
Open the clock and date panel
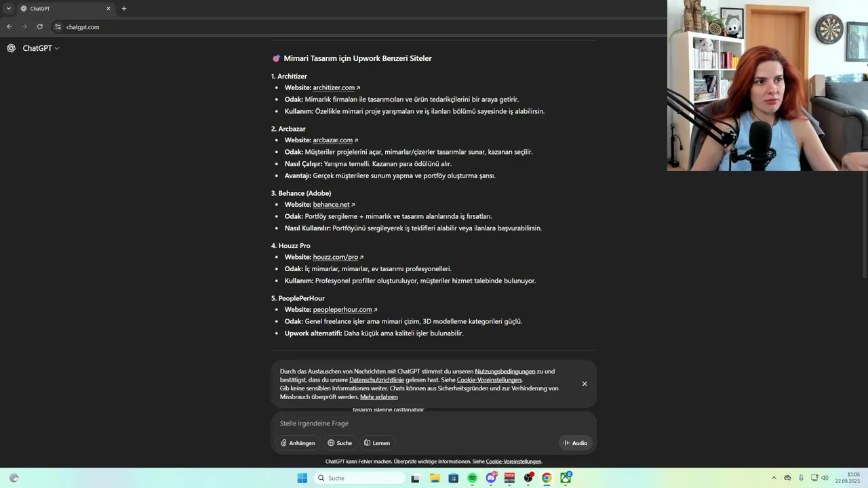coord(848,478)
